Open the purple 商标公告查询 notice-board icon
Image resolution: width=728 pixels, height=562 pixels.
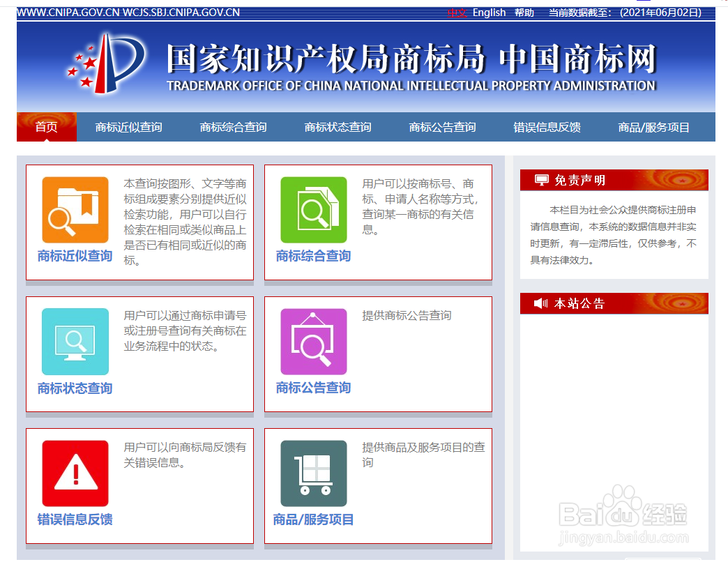coord(314,342)
